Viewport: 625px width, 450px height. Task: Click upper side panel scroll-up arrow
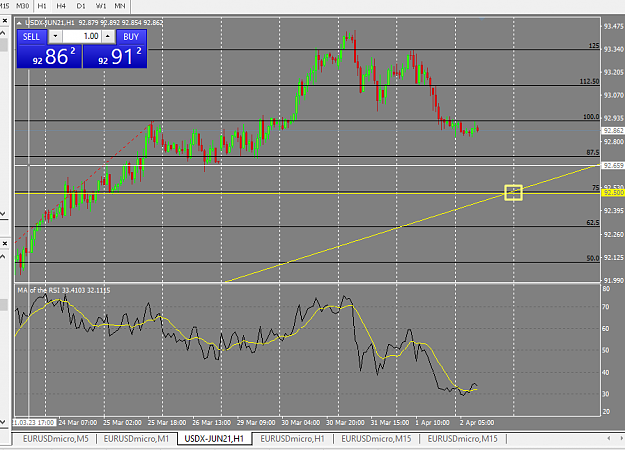(x=3, y=33)
